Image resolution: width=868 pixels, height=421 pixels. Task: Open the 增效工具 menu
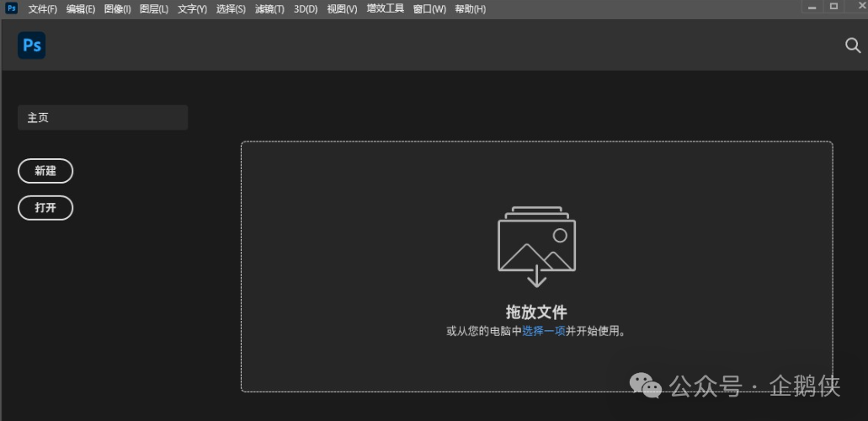pyautogui.click(x=386, y=9)
